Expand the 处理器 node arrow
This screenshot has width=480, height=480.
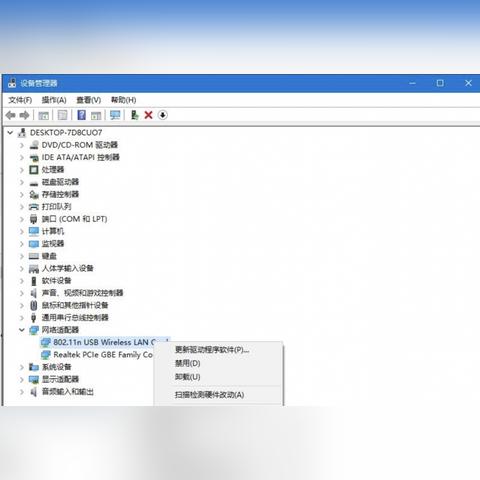(x=22, y=170)
